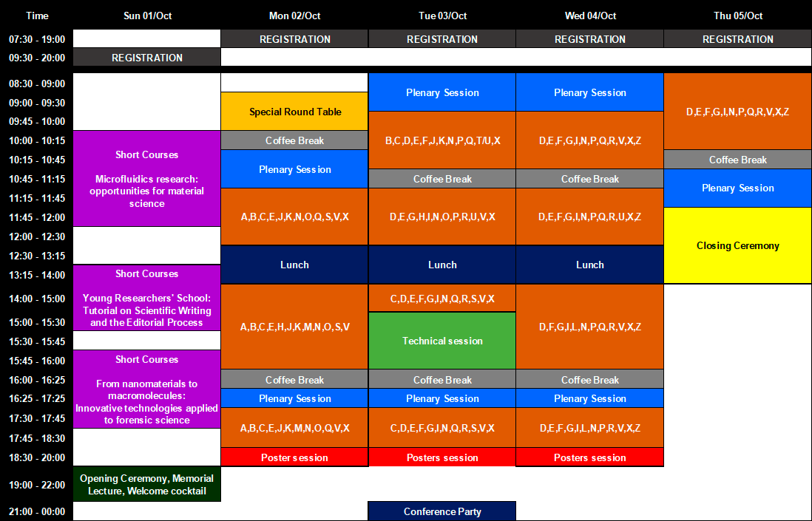Select Wednesday's Poster session in red
812x521 pixels.
pos(589,457)
